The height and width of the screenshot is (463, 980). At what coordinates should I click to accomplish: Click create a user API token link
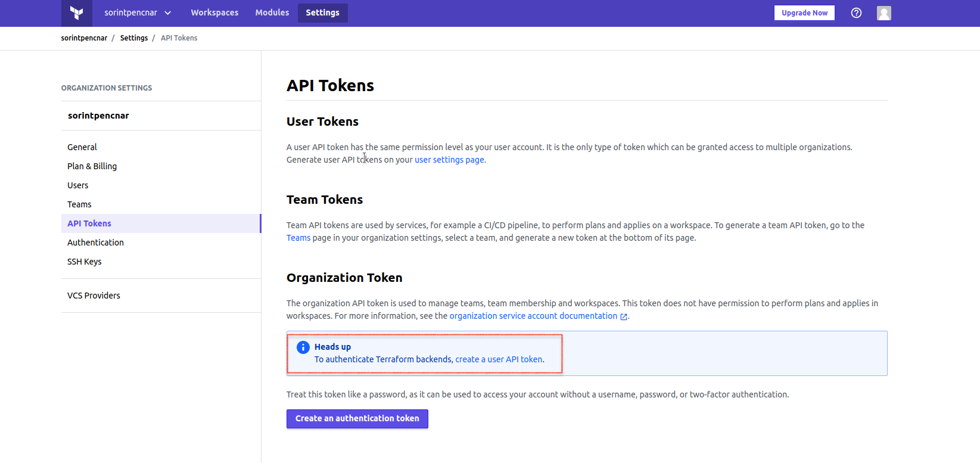[x=499, y=359]
